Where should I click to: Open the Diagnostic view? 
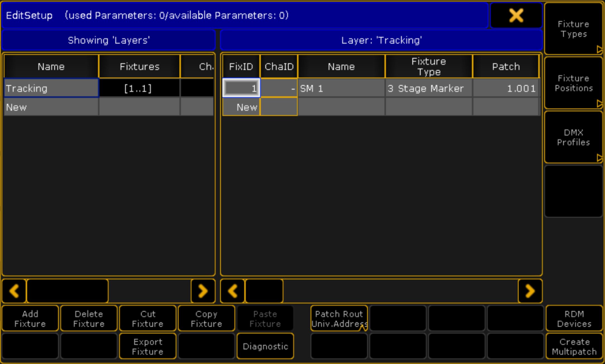(x=265, y=346)
